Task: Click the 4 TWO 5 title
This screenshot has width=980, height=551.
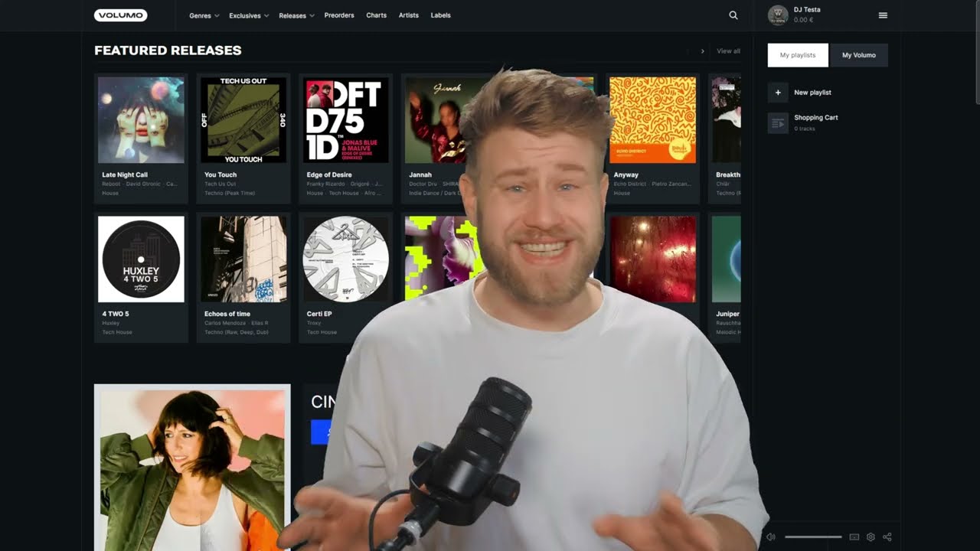Action: (116, 315)
